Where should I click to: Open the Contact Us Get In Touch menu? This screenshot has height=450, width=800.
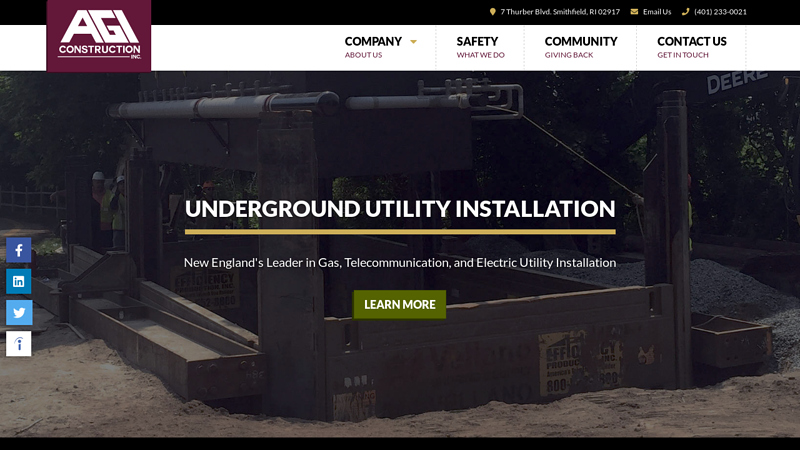[x=691, y=47]
